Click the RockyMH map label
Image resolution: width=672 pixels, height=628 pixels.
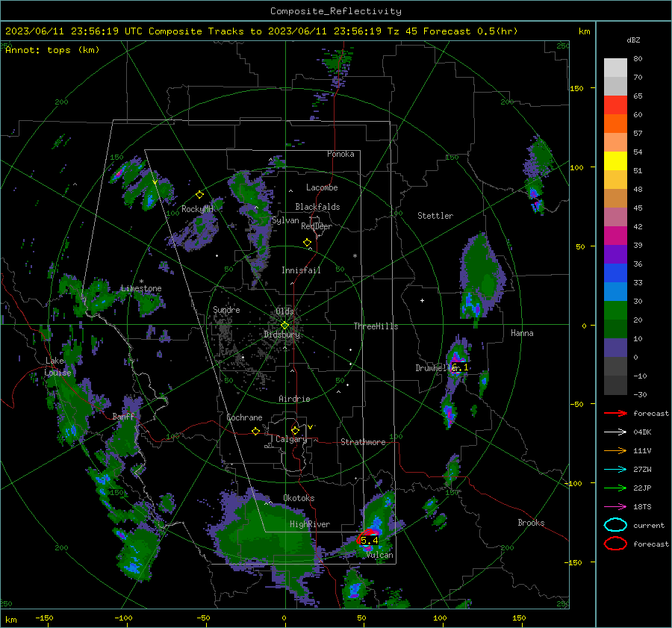click(x=197, y=209)
